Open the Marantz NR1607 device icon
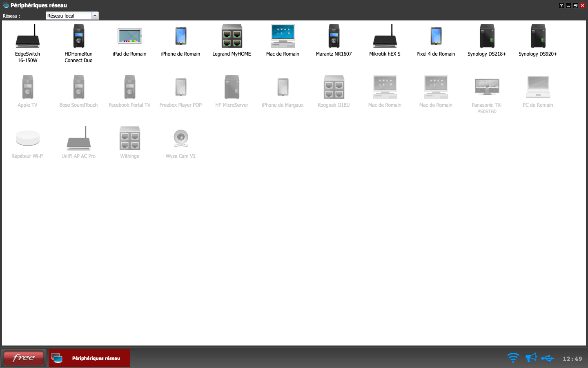Screen dimensions: 588x368 [334, 36]
